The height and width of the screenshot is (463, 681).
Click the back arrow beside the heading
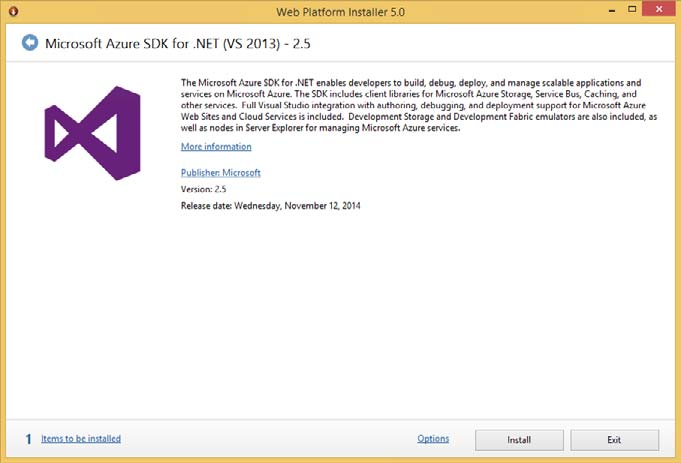coord(29,42)
